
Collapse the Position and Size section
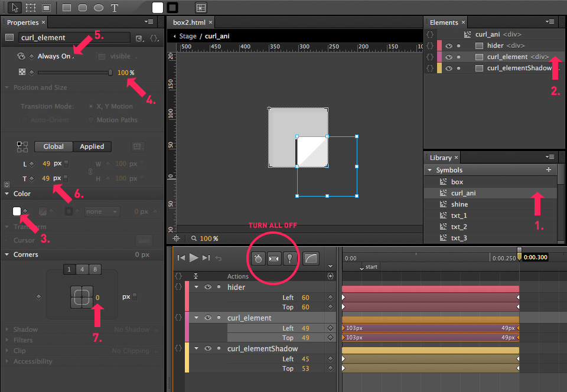6,88
